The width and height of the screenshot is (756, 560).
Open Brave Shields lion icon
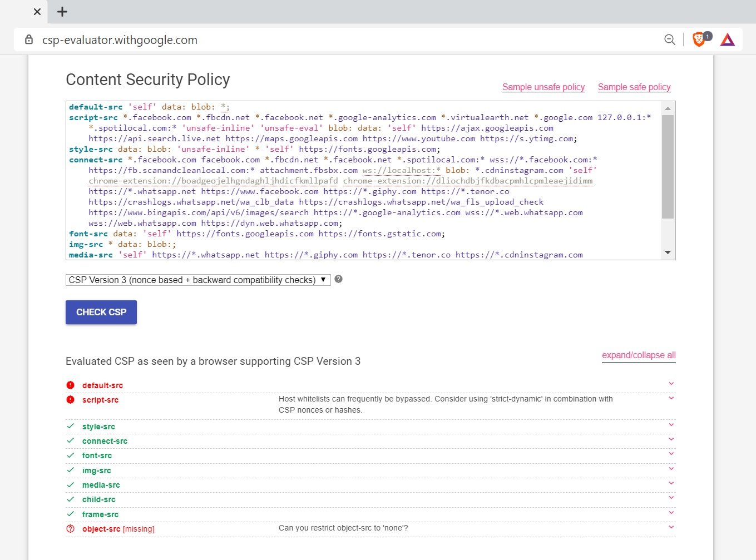pos(699,39)
